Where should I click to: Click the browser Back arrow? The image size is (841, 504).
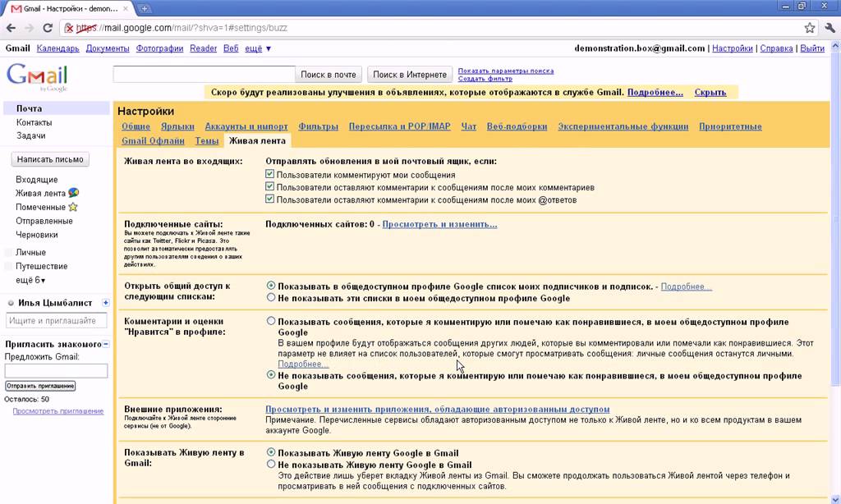pyautogui.click(x=11, y=28)
